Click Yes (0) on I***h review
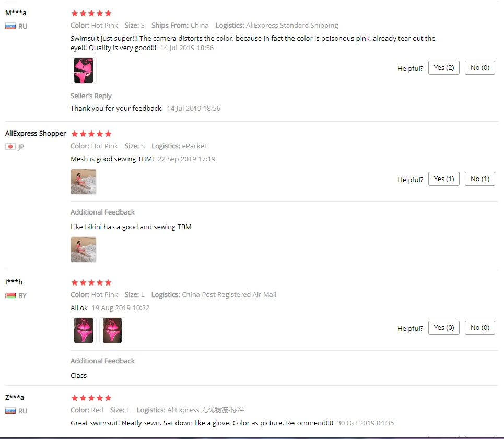Viewport: 504px width, 439px height. [443, 328]
